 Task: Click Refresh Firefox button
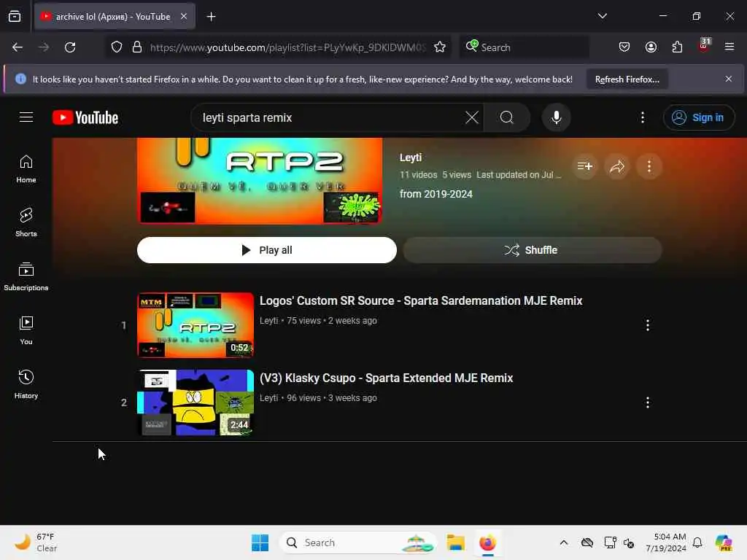click(627, 79)
